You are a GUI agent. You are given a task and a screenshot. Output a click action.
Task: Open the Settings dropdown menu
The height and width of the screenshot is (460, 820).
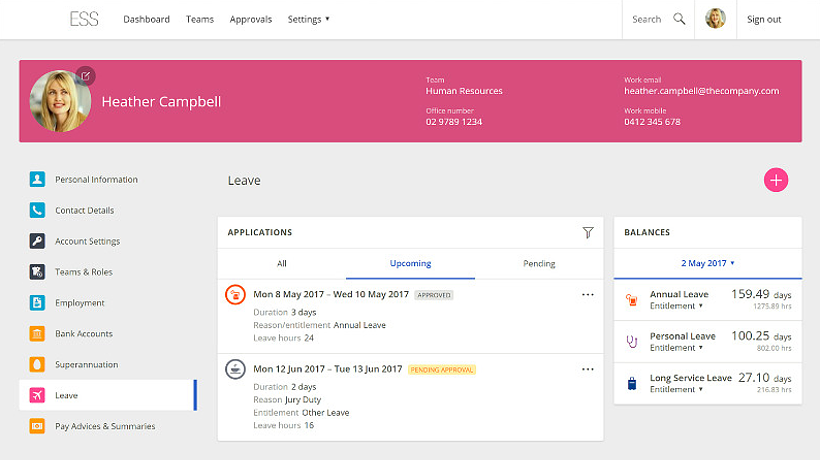(309, 19)
